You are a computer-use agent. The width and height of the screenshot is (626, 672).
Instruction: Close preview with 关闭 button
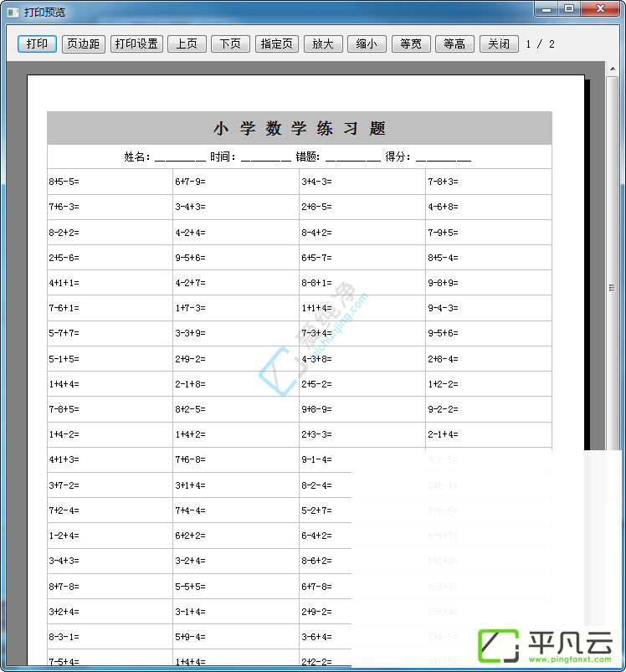click(499, 44)
